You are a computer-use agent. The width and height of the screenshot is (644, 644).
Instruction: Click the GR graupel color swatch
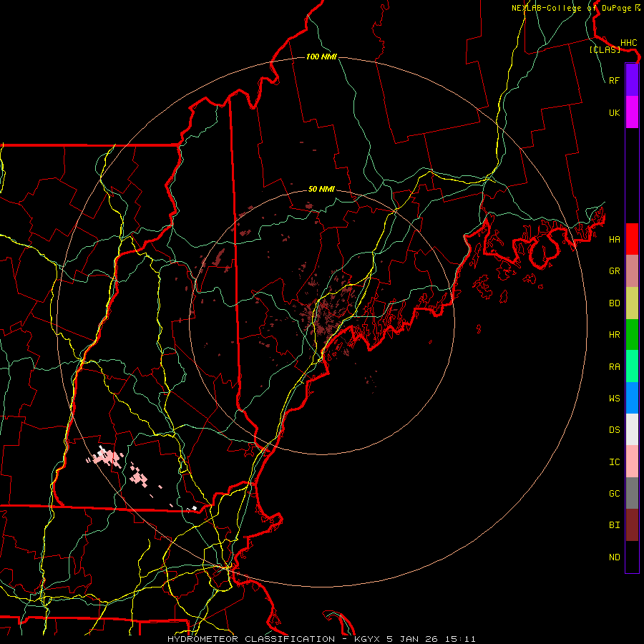click(x=632, y=271)
